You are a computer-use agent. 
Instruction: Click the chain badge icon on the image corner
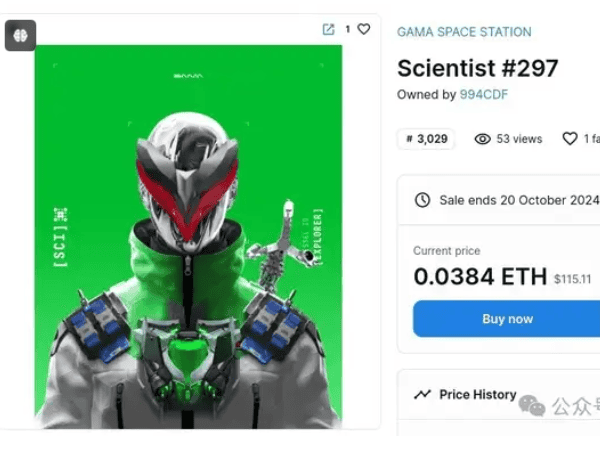coord(20,35)
